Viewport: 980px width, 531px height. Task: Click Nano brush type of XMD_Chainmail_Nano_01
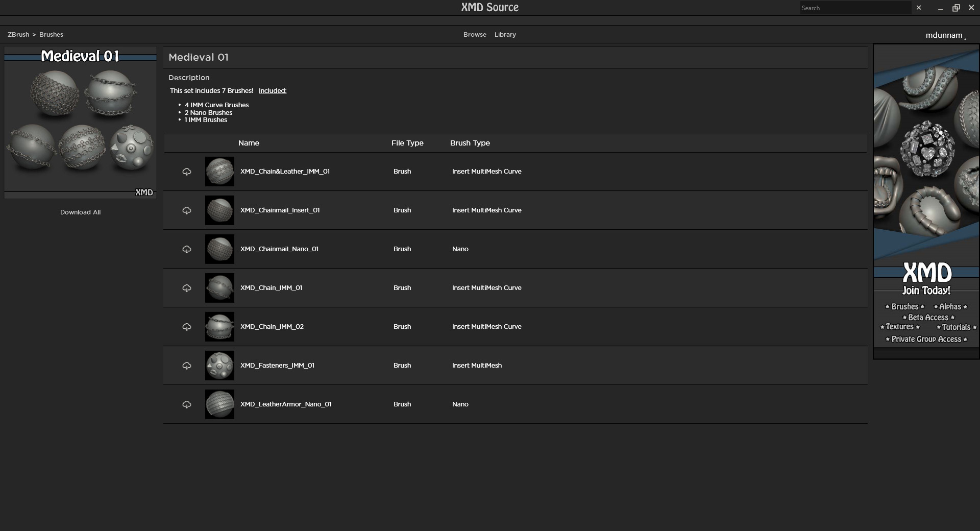point(460,249)
